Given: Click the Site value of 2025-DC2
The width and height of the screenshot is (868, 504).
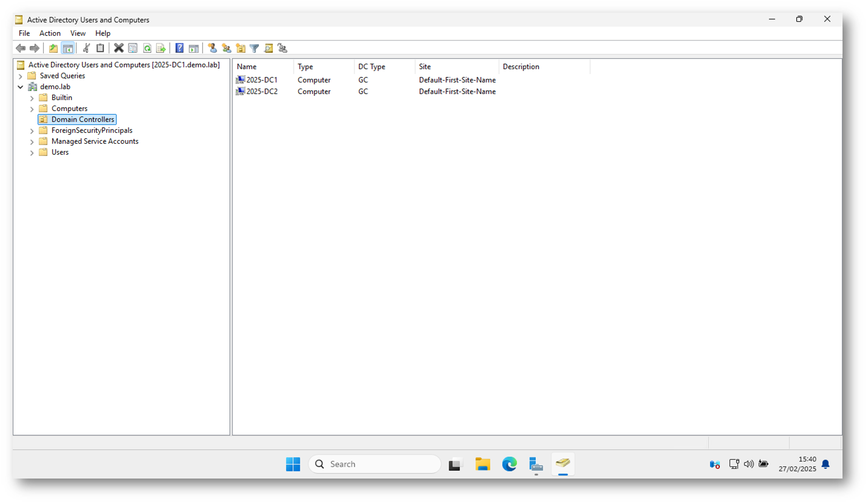Looking at the screenshot, I should click(457, 92).
